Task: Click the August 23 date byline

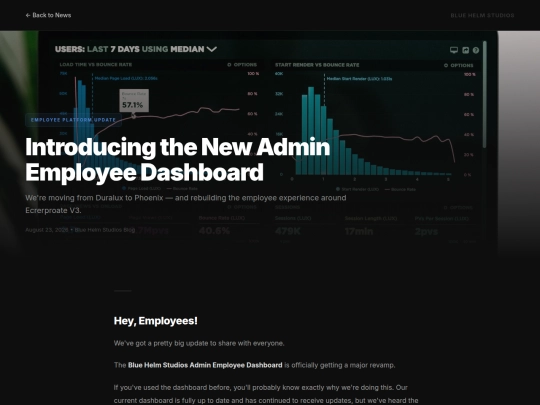Action: (x=80, y=230)
